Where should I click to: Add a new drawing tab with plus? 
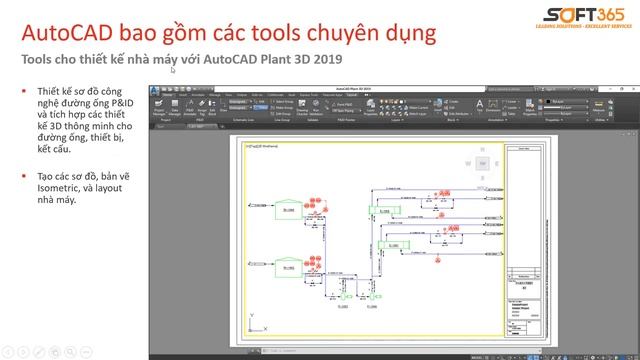(x=222, y=127)
